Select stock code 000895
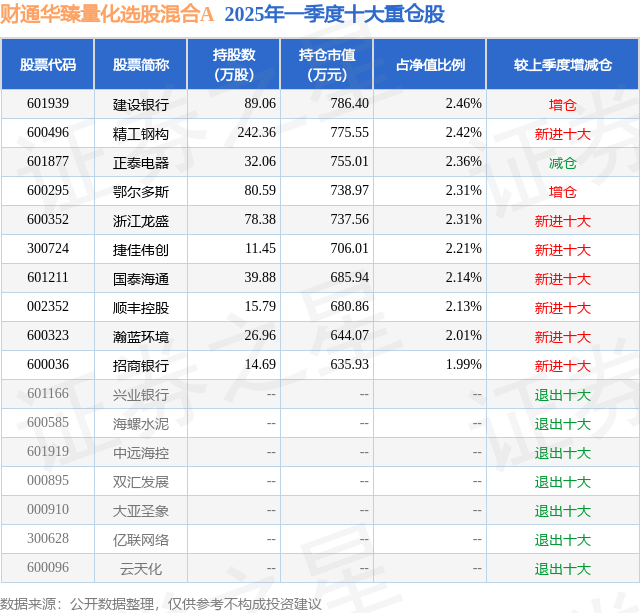 (x=48, y=480)
